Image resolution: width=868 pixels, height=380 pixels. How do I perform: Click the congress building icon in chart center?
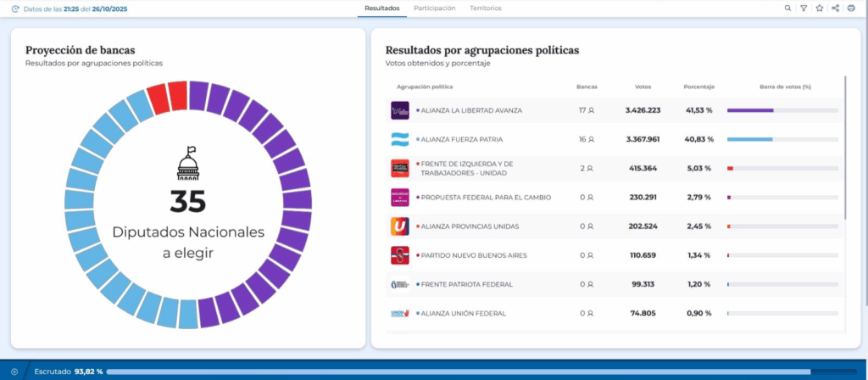pyautogui.click(x=187, y=163)
